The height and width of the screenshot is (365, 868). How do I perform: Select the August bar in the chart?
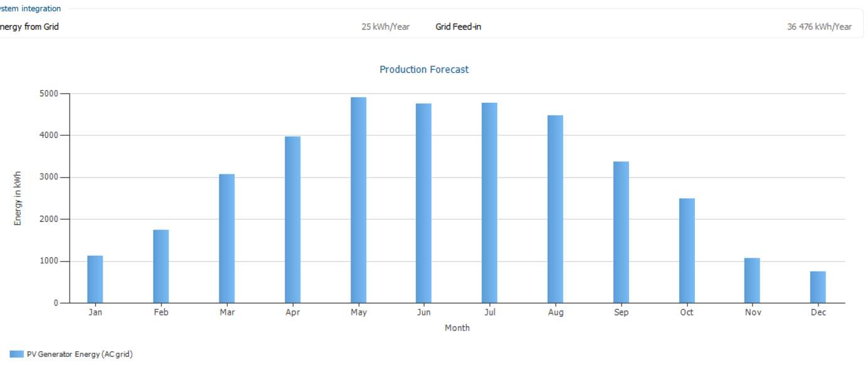[555, 209]
